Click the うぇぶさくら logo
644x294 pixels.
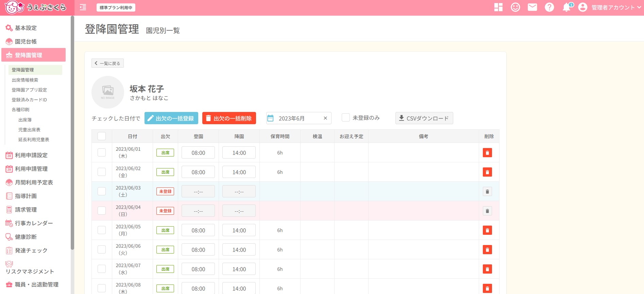tap(36, 7)
